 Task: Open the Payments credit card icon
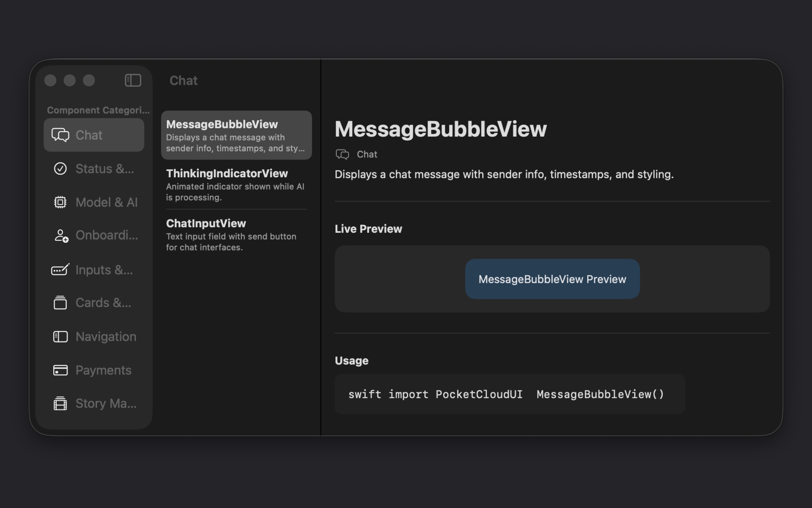click(x=60, y=370)
